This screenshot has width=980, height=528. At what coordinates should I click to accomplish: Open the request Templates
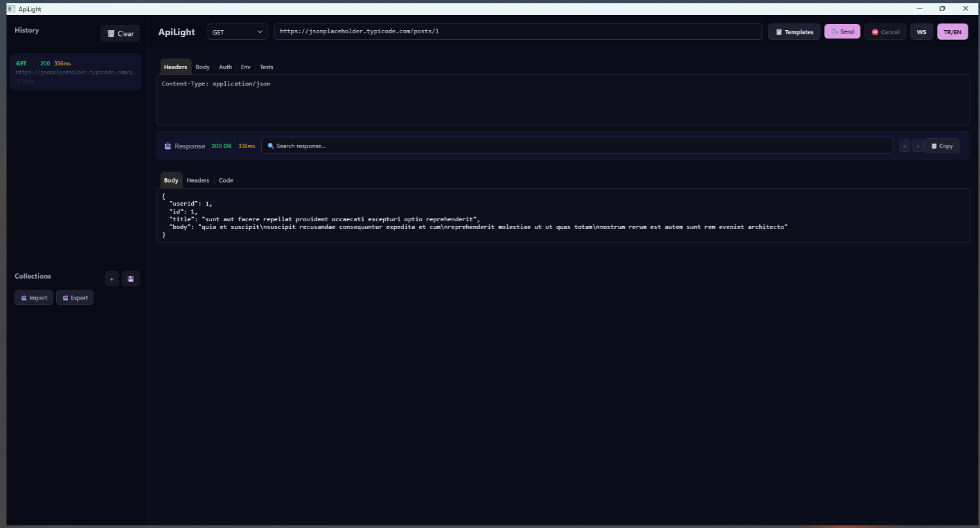pos(794,32)
